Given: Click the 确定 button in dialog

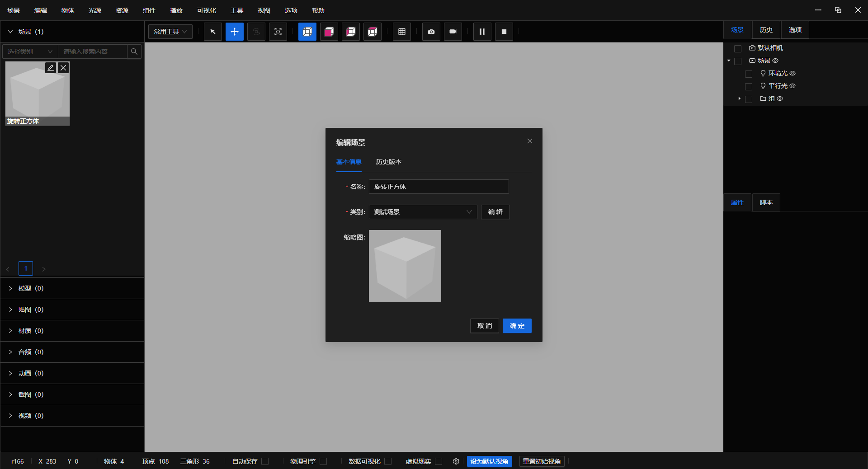Looking at the screenshot, I should pos(517,326).
